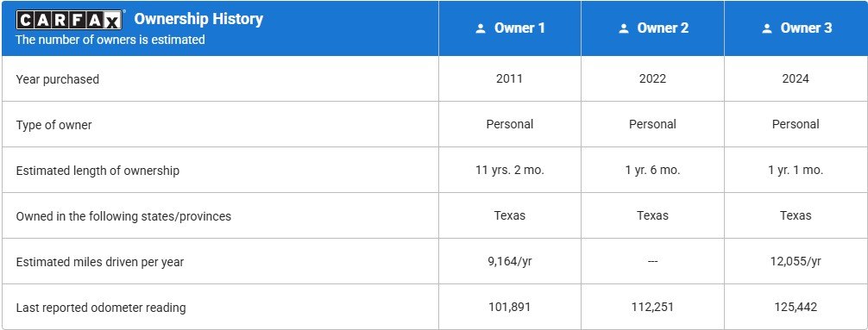Click the Year purchased row label
This screenshot has height=330, width=868.
(x=58, y=79)
